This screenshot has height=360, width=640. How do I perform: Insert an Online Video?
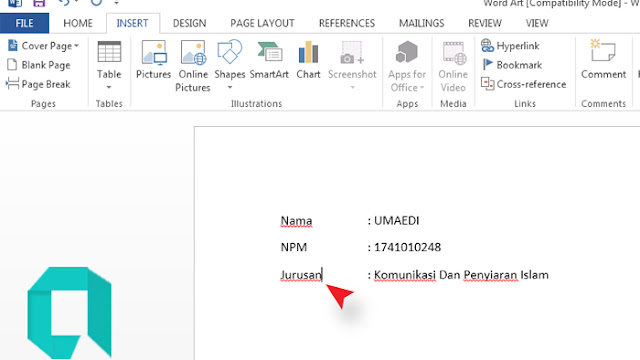(x=453, y=66)
